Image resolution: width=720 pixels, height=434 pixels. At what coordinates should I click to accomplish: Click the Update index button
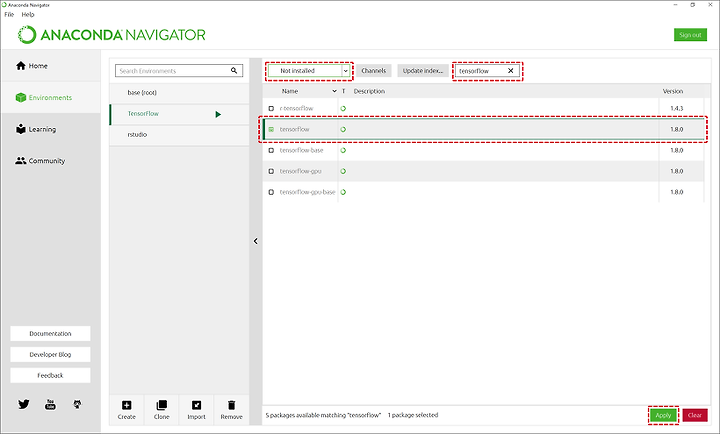click(423, 71)
